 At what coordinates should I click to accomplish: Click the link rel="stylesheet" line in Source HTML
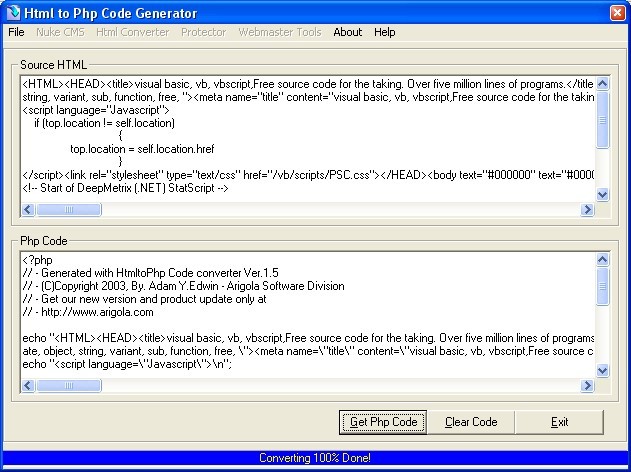(x=308, y=175)
